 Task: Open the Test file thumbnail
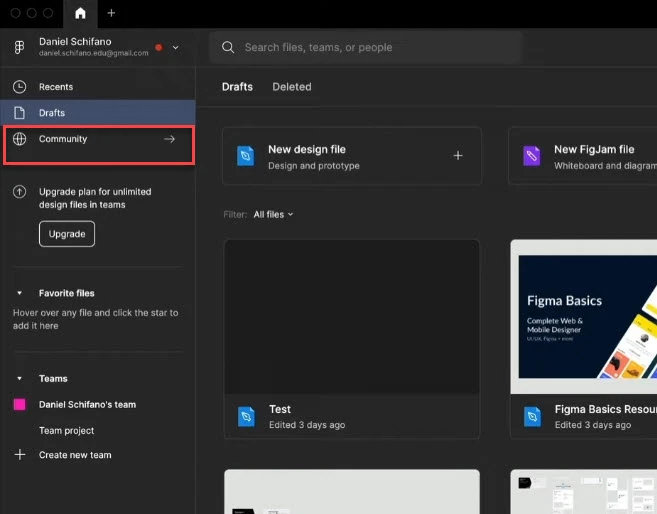pyautogui.click(x=352, y=317)
